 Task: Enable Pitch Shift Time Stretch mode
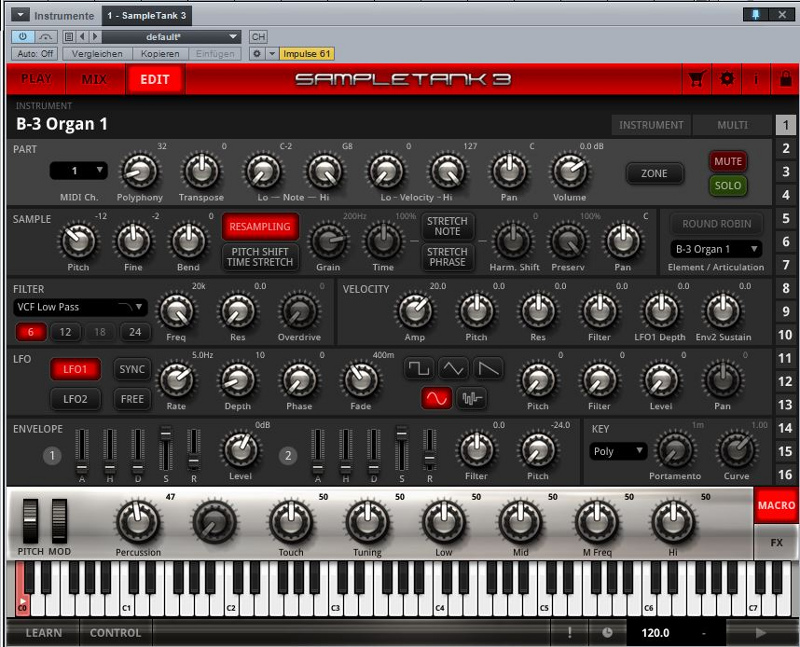tap(260, 257)
